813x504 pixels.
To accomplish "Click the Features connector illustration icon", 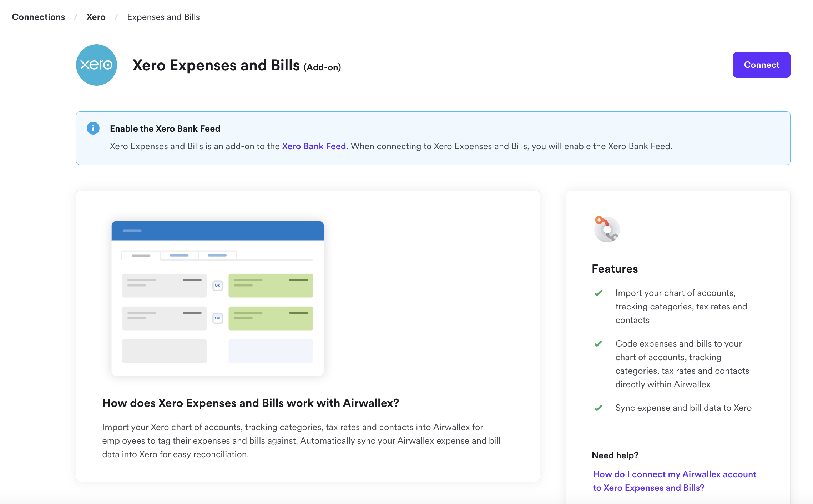I will [x=607, y=229].
